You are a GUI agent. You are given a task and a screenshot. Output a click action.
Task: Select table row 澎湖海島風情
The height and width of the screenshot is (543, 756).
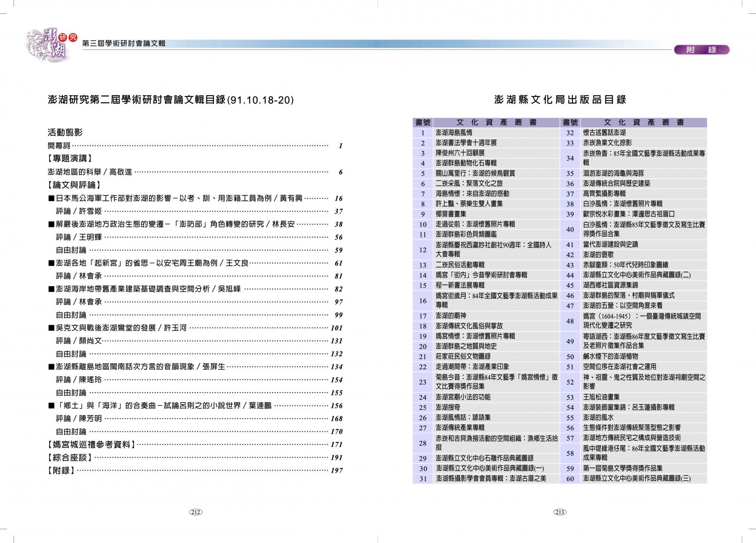click(454, 133)
